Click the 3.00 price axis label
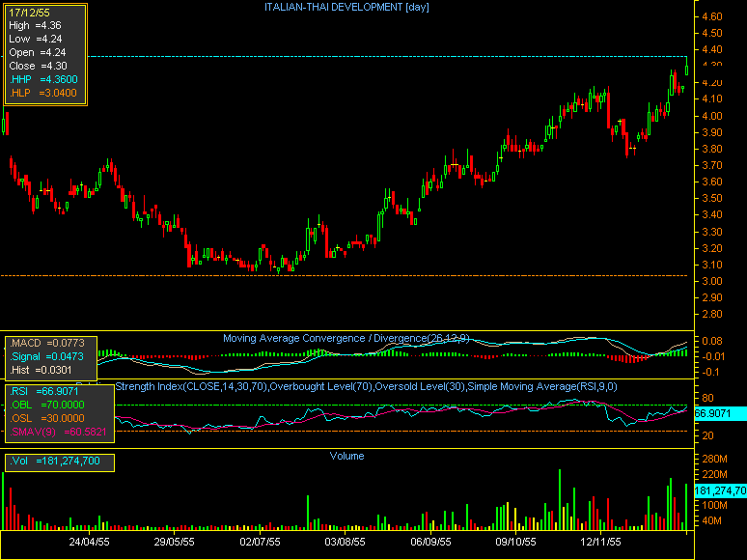This screenshot has width=747, height=560. click(x=712, y=281)
